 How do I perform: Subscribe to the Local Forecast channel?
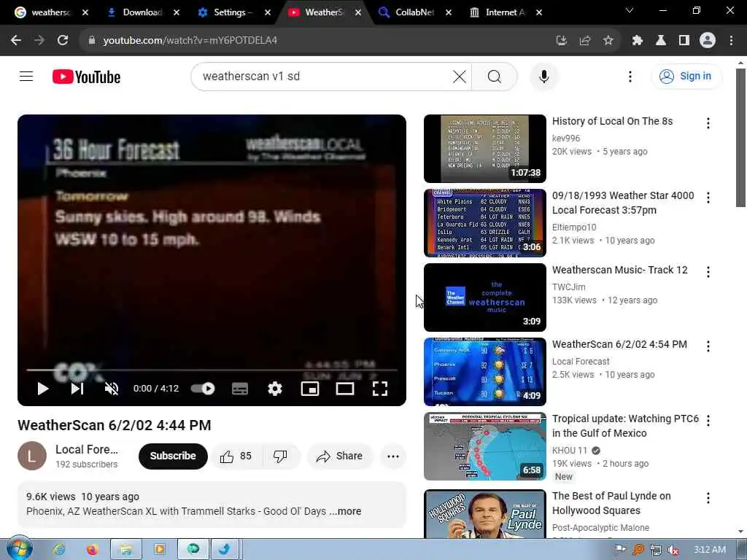[173, 456]
